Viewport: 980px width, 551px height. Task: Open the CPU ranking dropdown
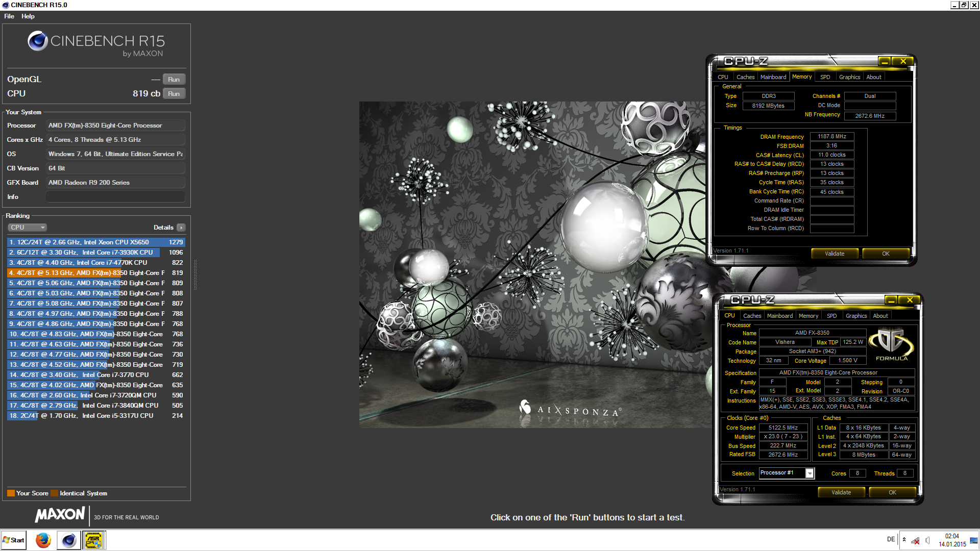[28, 228]
